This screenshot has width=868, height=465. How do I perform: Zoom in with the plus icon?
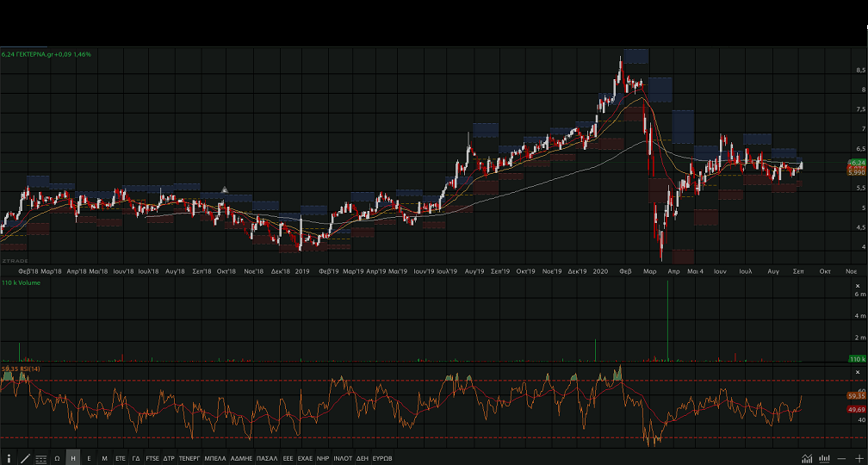[x=859, y=458]
